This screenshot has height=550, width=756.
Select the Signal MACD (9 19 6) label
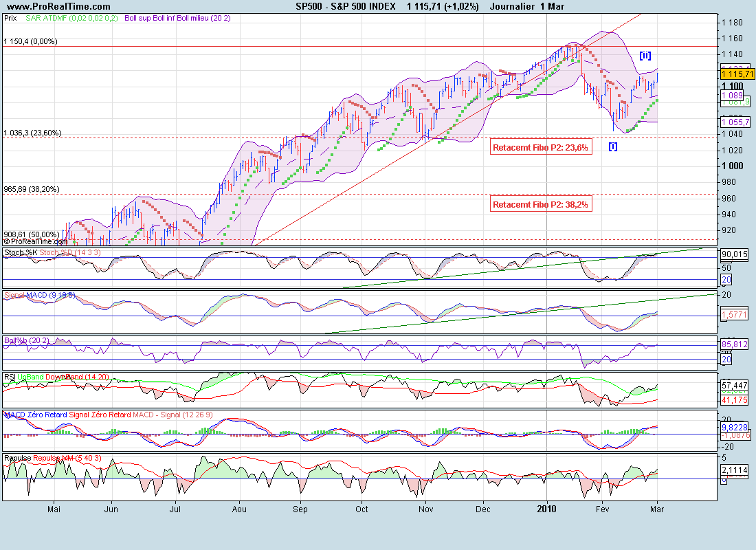[x=40, y=295]
